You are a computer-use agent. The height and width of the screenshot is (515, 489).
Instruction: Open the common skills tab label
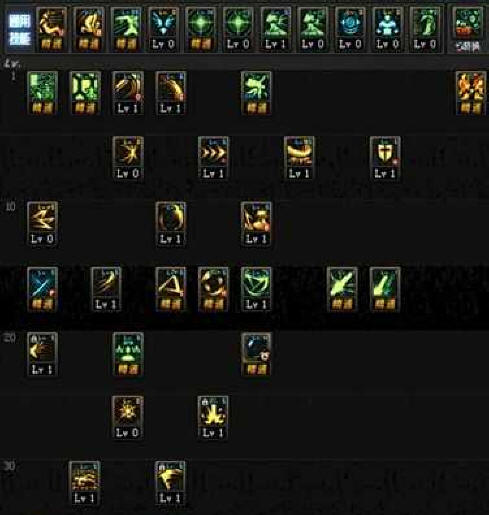click(x=20, y=30)
